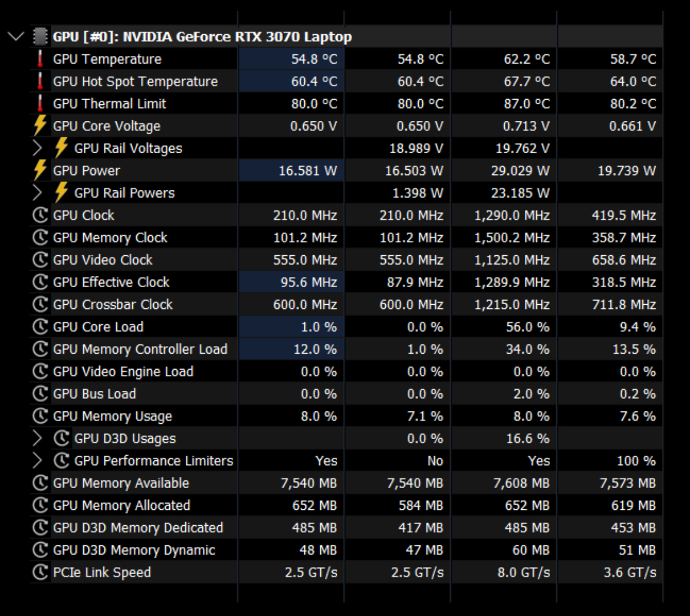Image resolution: width=690 pixels, height=616 pixels.
Task: Click the 100 % Performance Limiters average value
Action: pyautogui.click(x=636, y=461)
